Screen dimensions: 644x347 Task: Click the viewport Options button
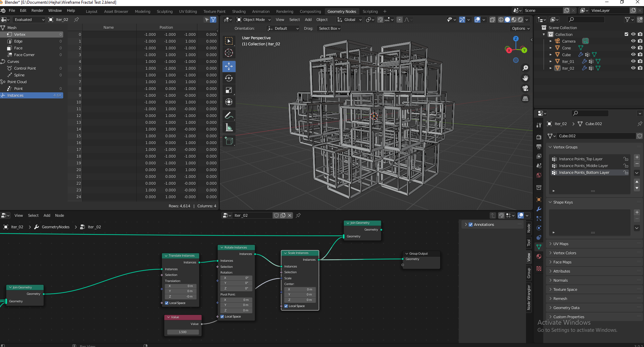coord(520,28)
